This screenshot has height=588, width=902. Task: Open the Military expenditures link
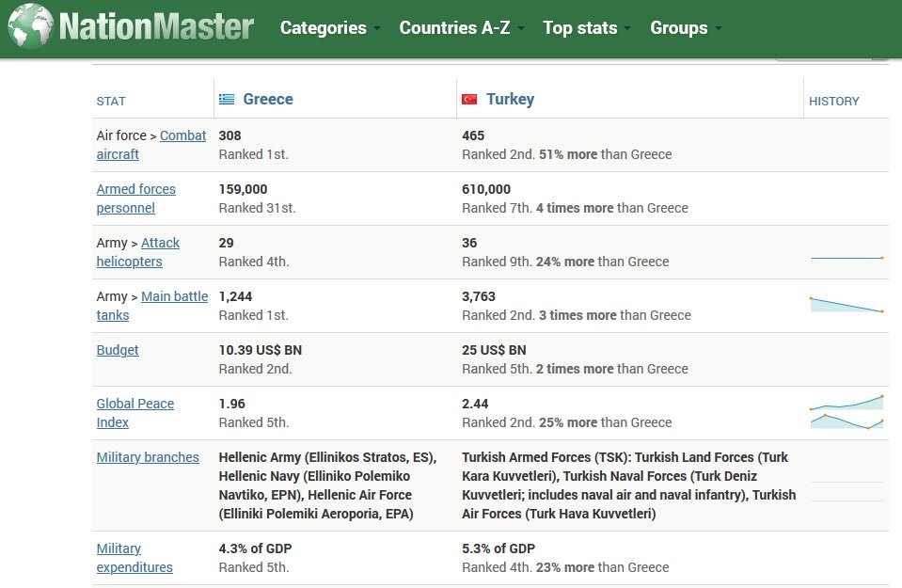click(135, 558)
